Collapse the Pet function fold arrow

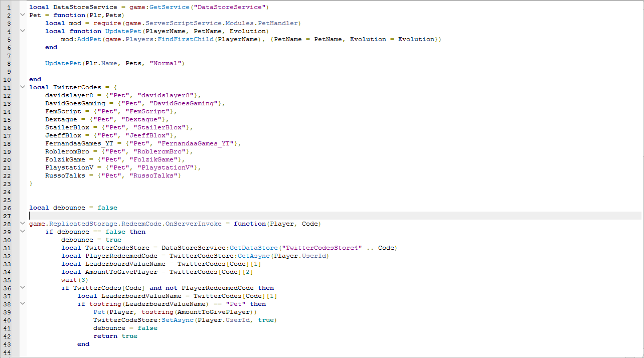tap(22, 15)
